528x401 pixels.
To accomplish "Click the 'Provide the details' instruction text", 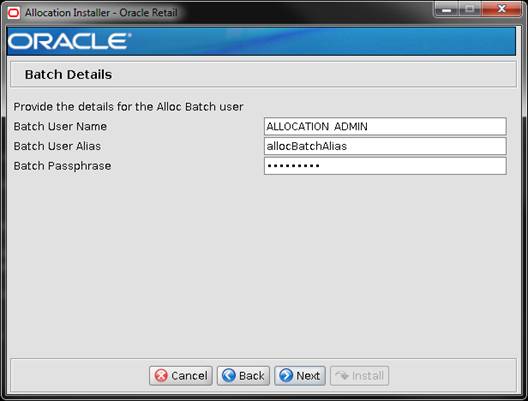I will [128, 107].
